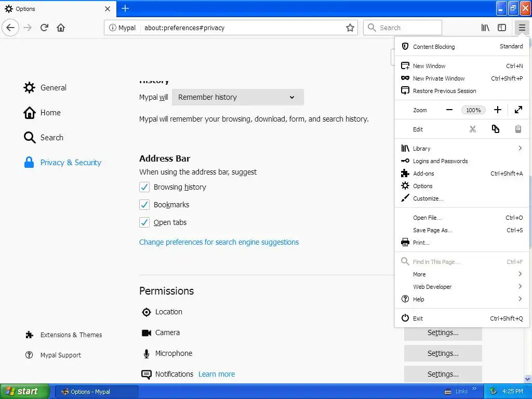Expand the Library submenu
Viewport: 532px width, 399px height.
click(462, 149)
